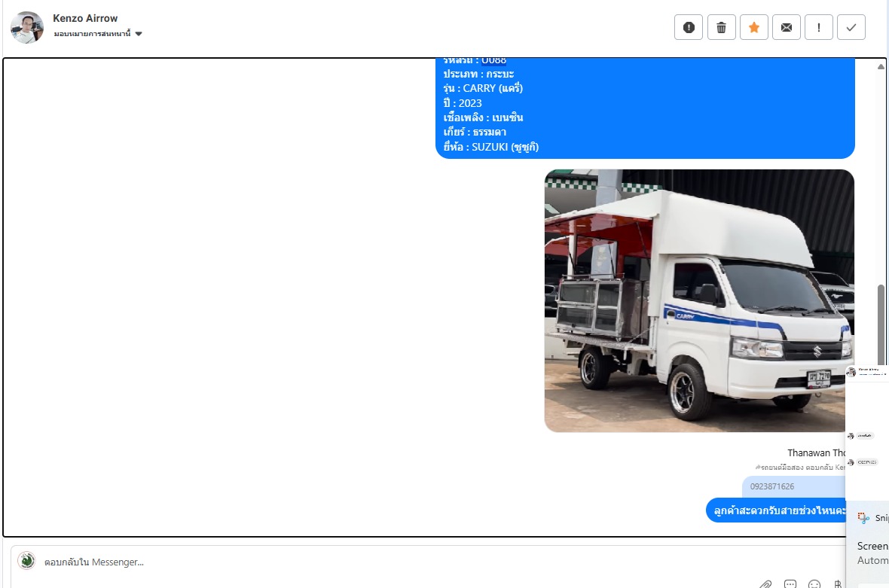Mark conversation as spam with exclamation-circle icon
The image size is (889, 588).
(689, 27)
